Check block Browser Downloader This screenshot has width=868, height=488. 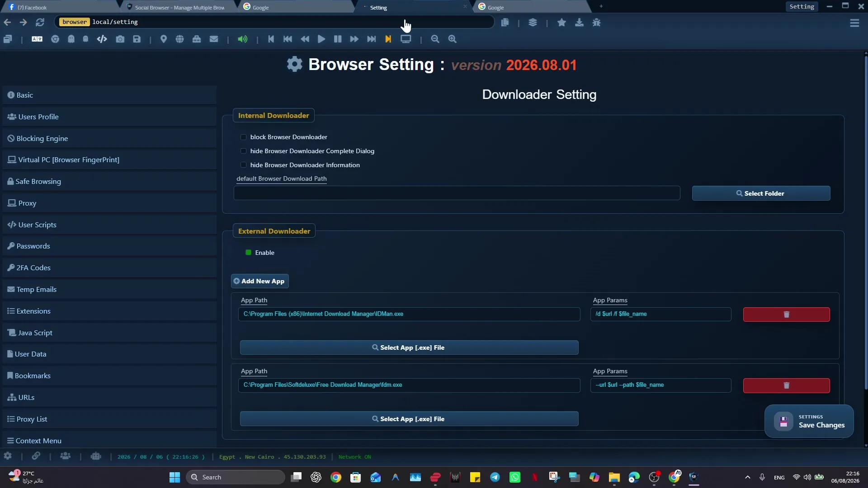click(x=244, y=137)
